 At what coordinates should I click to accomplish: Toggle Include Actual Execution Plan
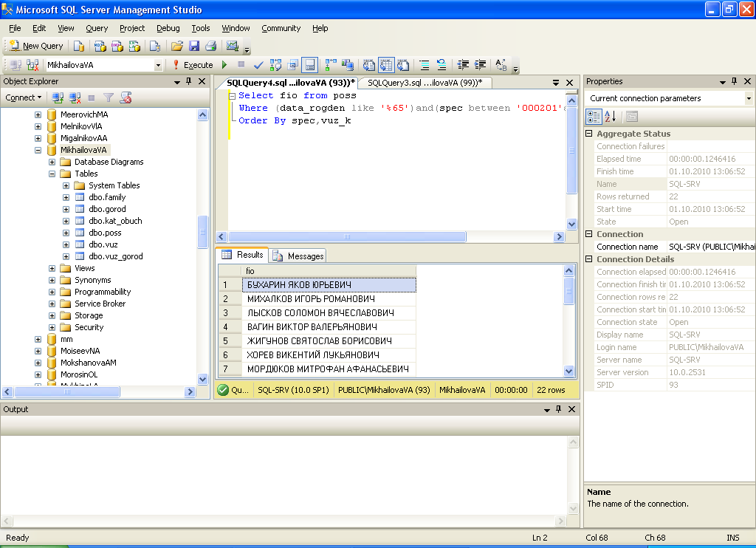(331, 65)
